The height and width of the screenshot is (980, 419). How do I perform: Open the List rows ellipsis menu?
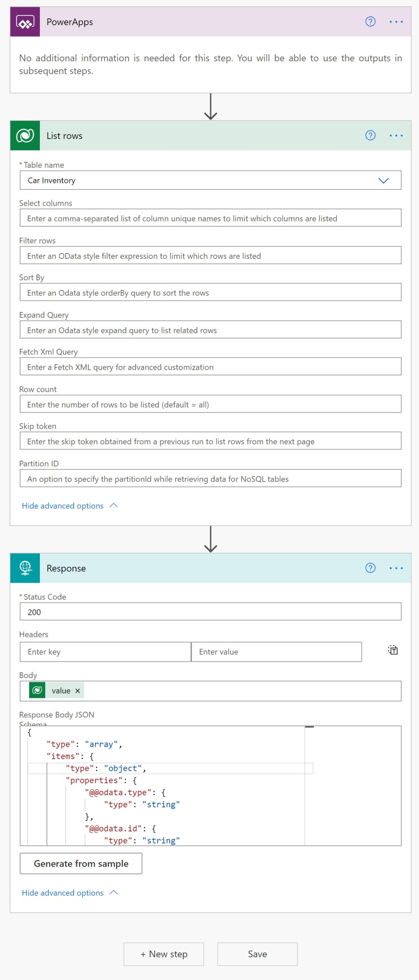point(396,136)
